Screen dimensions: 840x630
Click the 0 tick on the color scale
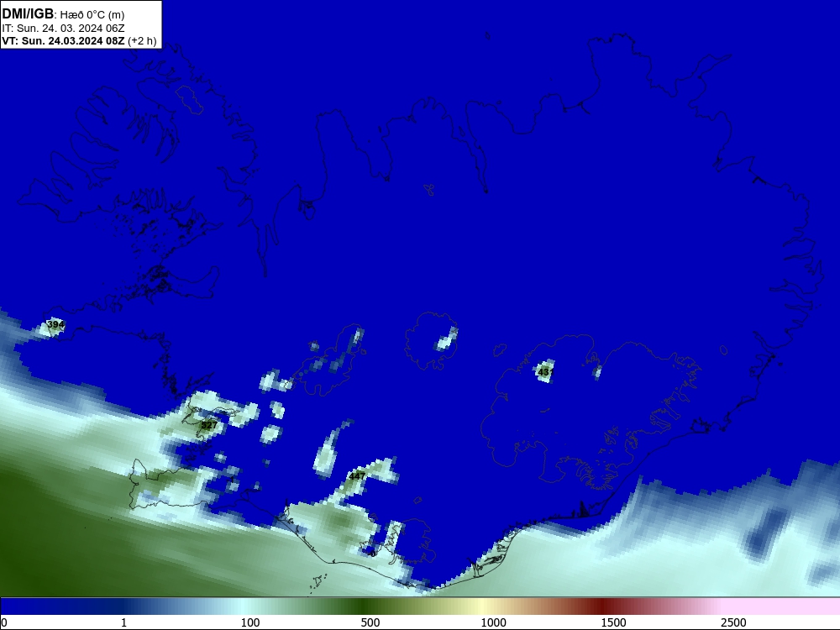pos(5,622)
